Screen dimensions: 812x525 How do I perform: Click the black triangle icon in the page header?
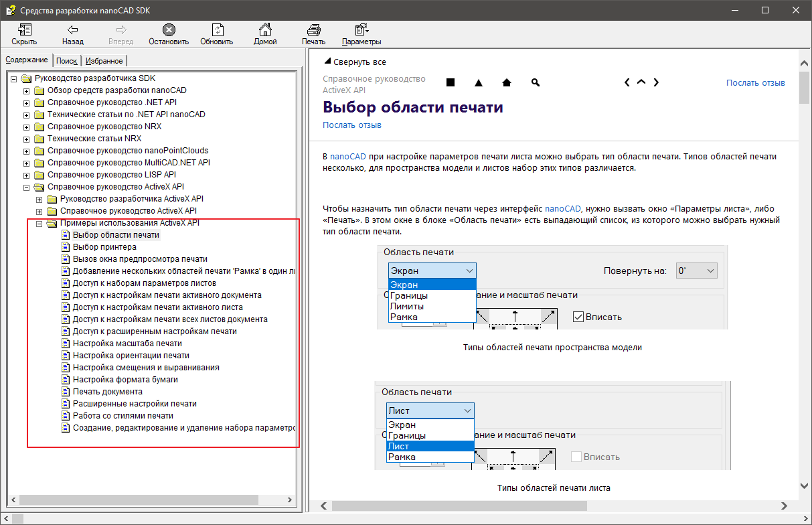click(479, 83)
